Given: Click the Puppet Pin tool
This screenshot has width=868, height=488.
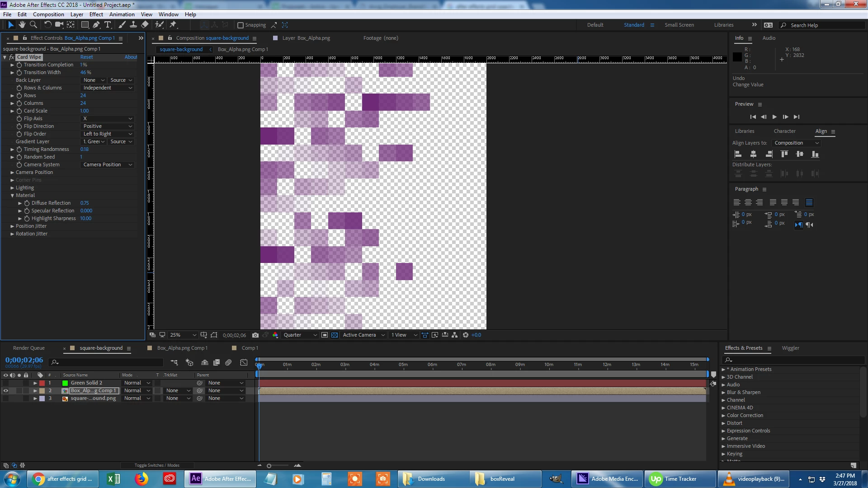Looking at the screenshot, I should coord(173,25).
